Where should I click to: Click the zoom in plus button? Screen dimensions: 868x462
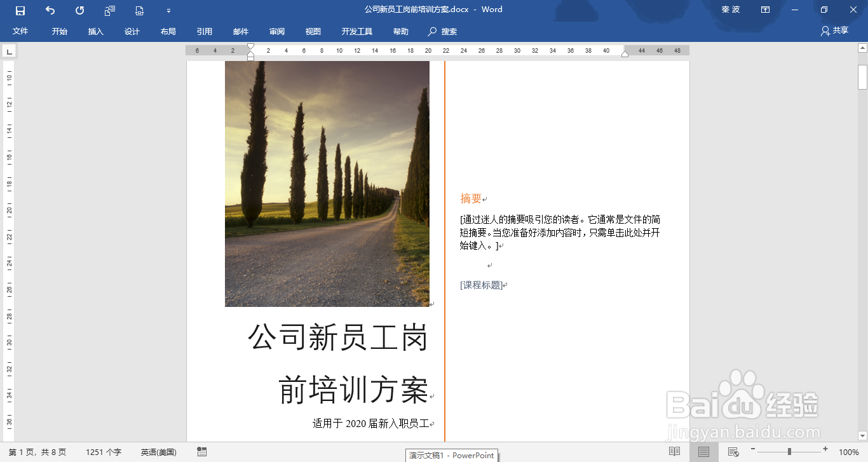point(825,451)
